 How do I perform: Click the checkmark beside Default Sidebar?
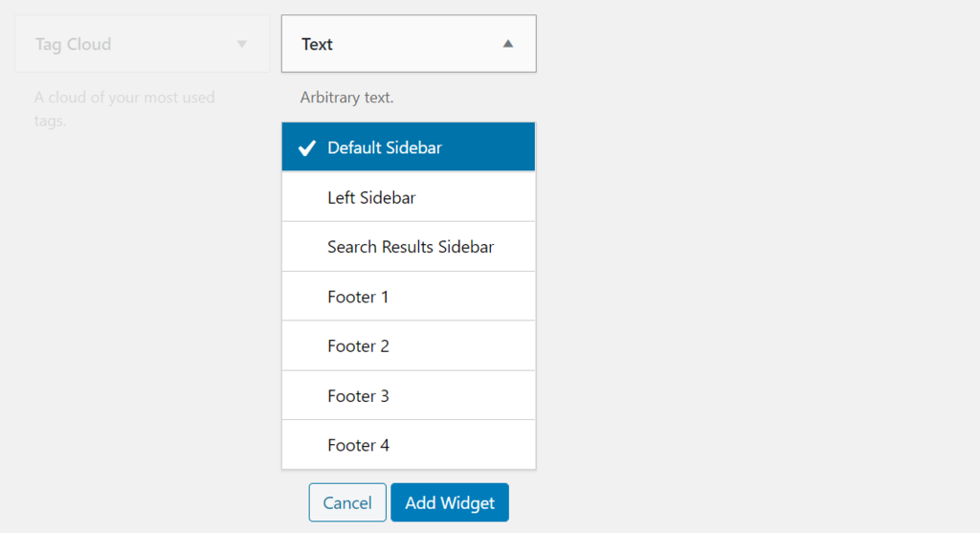click(307, 148)
